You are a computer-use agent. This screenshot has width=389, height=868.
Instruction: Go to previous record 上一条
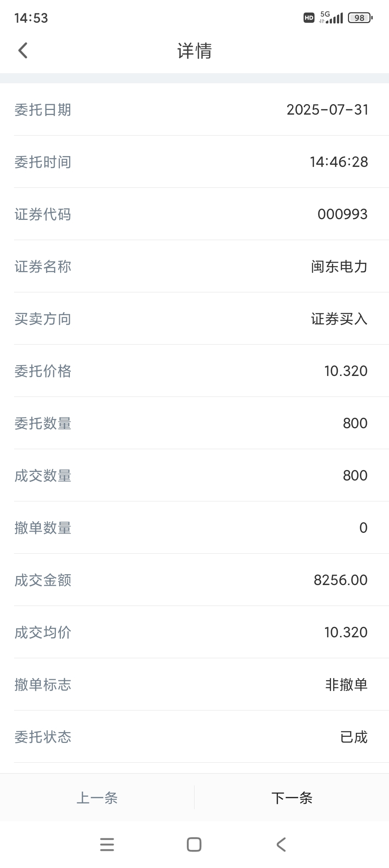click(97, 798)
